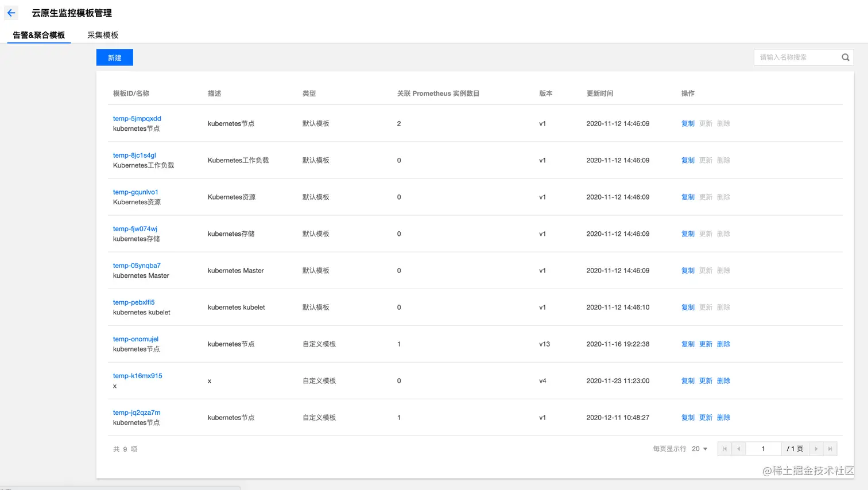Click 复制 for temp-5jmpqxdd

pos(688,123)
